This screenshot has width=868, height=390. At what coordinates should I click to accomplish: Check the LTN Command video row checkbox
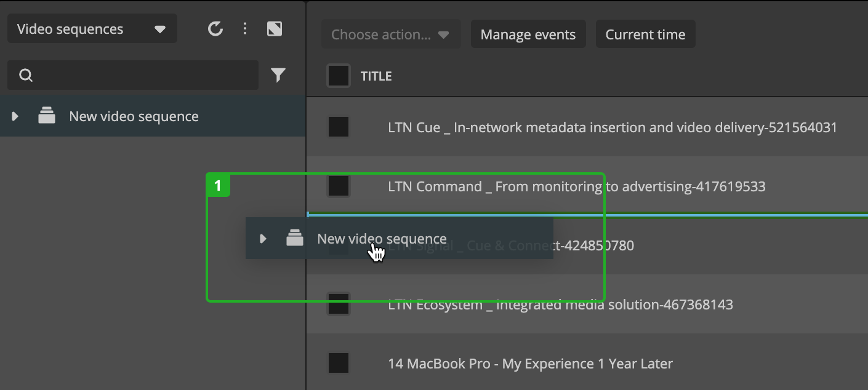pyautogui.click(x=339, y=186)
